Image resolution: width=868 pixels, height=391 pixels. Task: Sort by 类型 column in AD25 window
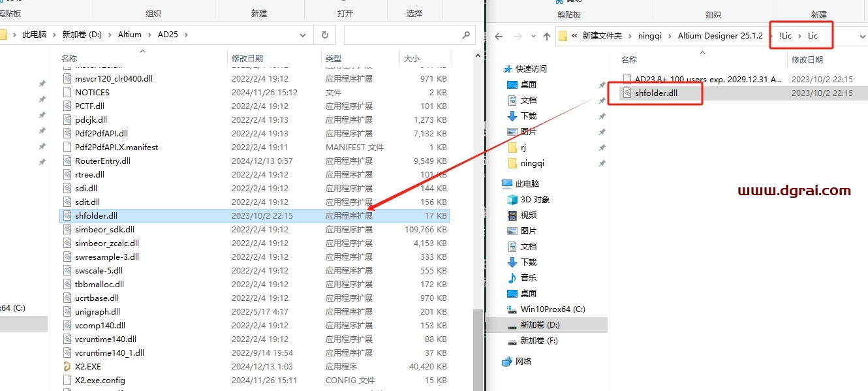pos(333,59)
